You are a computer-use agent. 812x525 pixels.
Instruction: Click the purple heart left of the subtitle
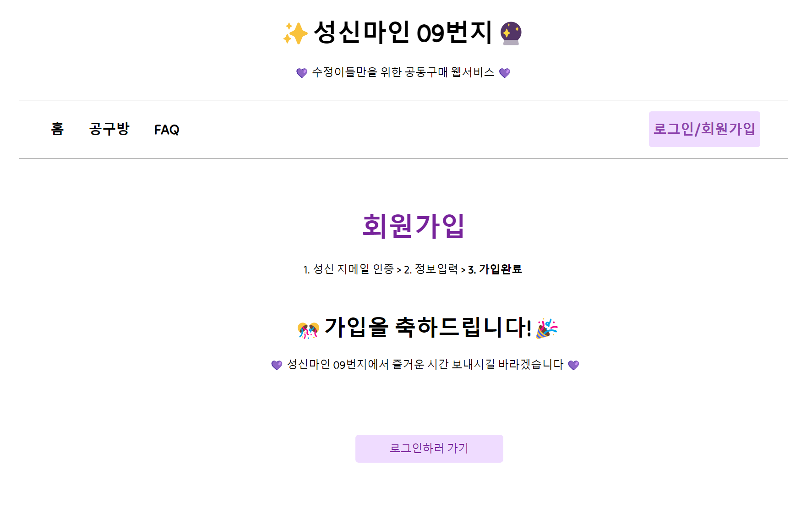(303, 72)
